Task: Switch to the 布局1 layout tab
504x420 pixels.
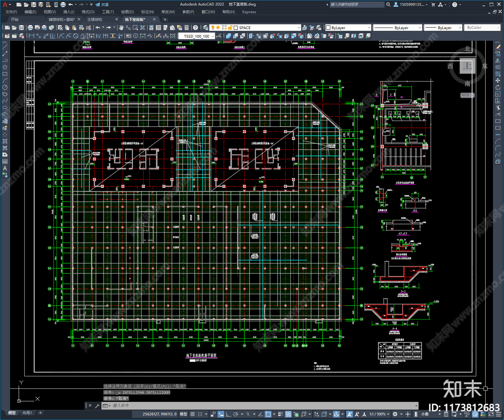Action: coord(27,413)
